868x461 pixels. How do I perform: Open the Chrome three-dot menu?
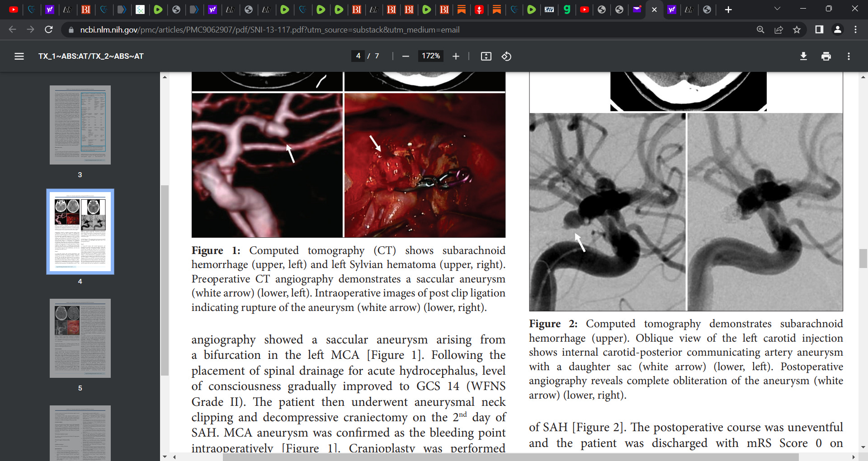(855, 29)
